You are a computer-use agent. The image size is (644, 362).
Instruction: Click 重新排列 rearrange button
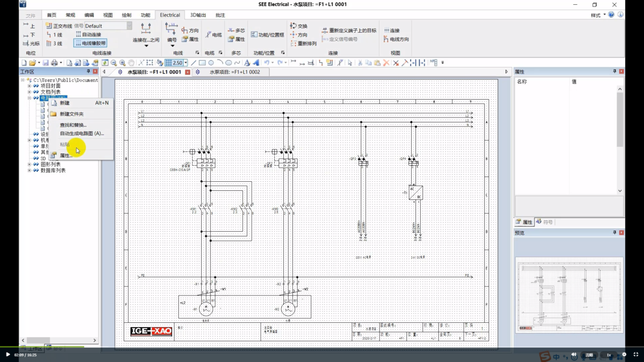(303, 43)
